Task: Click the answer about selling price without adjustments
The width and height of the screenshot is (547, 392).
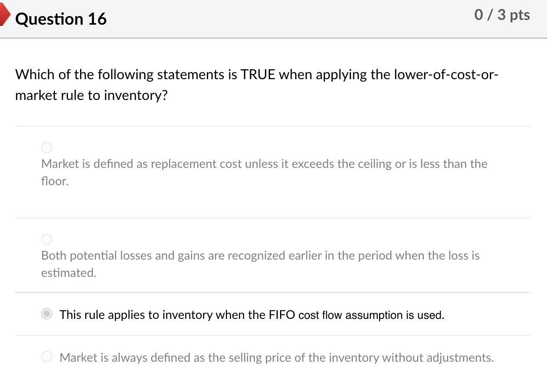Action: coord(276,357)
